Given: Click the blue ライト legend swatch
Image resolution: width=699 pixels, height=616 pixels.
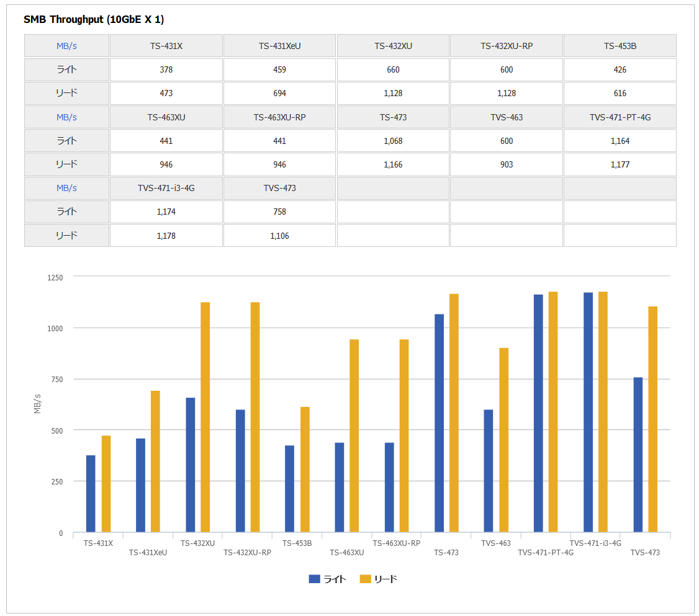Looking at the screenshot, I should (314, 579).
